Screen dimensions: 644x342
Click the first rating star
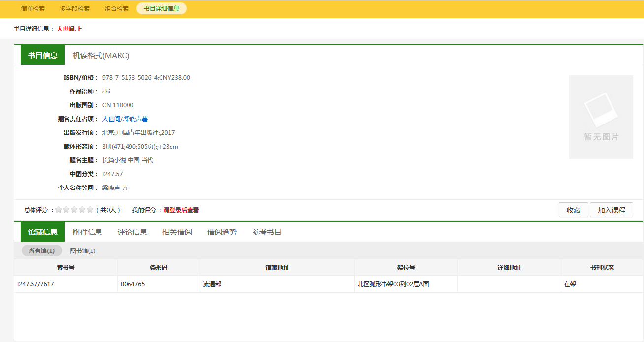[59, 210]
